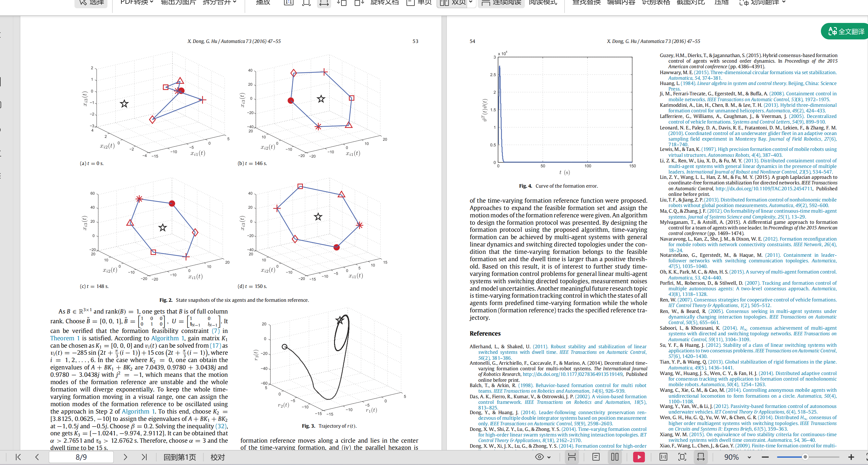The width and height of the screenshot is (868, 465).
Task: Go to previous page arrow
Action: (37, 457)
